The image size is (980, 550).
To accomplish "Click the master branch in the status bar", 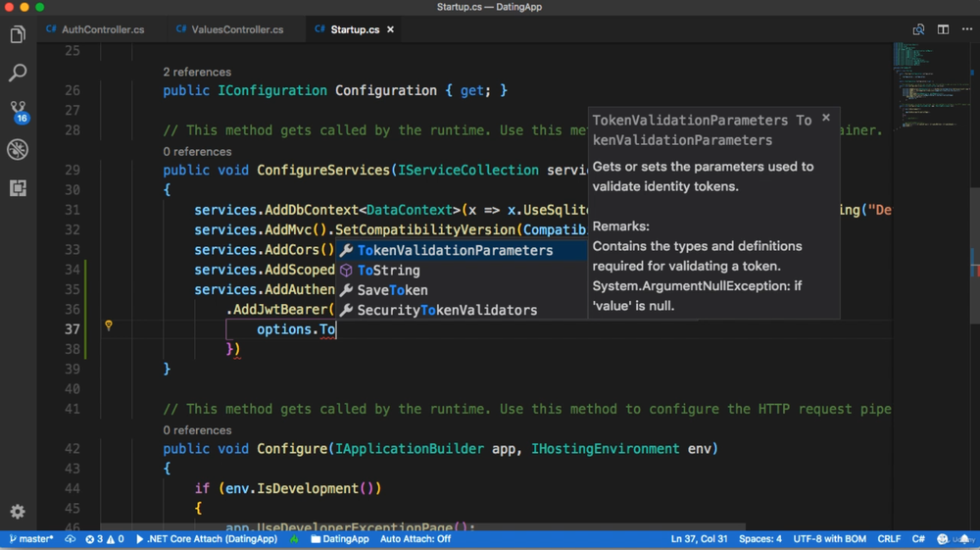I will pos(32,539).
